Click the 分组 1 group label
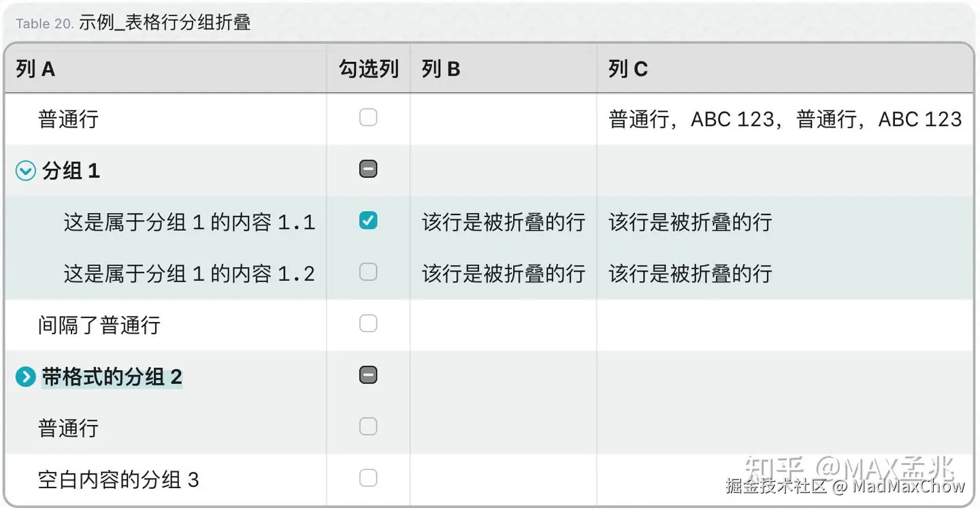This screenshot has width=980, height=510. (x=71, y=172)
